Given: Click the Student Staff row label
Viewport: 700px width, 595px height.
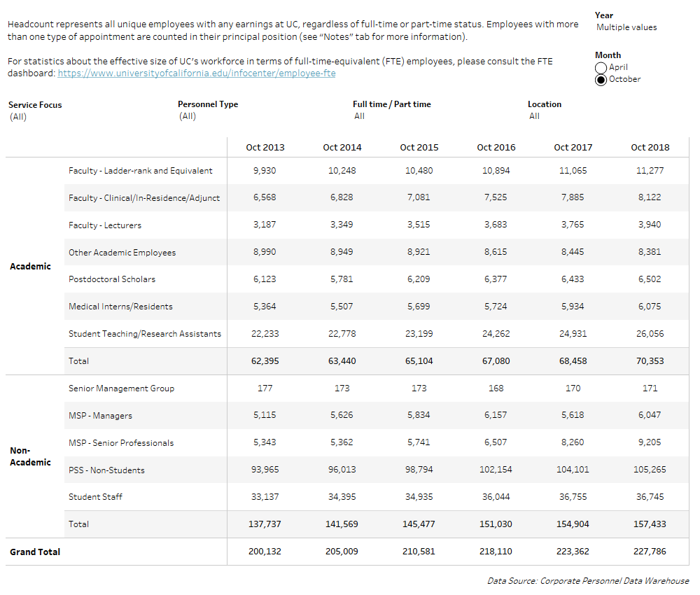Looking at the screenshot, I should click(95, 497).
